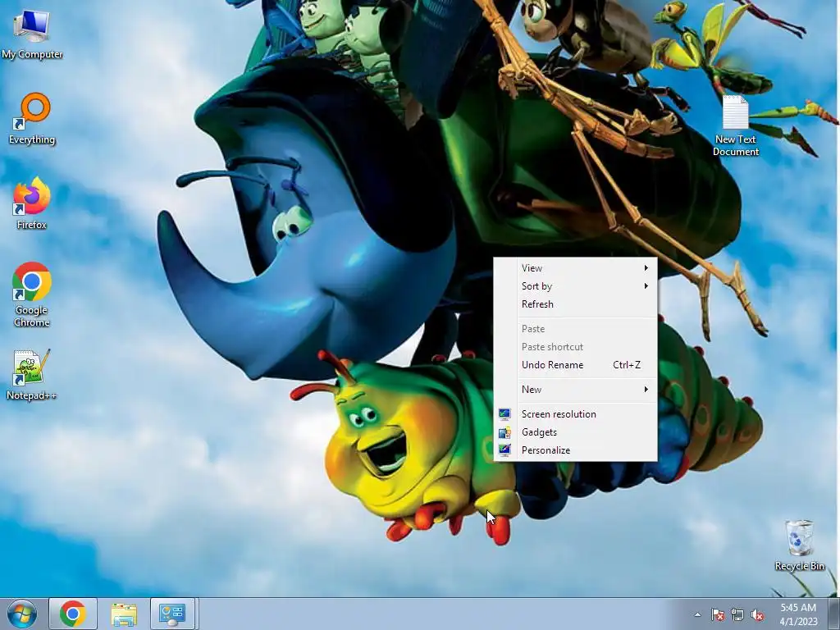Click the muted volume speaker tray icon
Viewport: 840px width, 630px height.
click(x=757, y=614)
